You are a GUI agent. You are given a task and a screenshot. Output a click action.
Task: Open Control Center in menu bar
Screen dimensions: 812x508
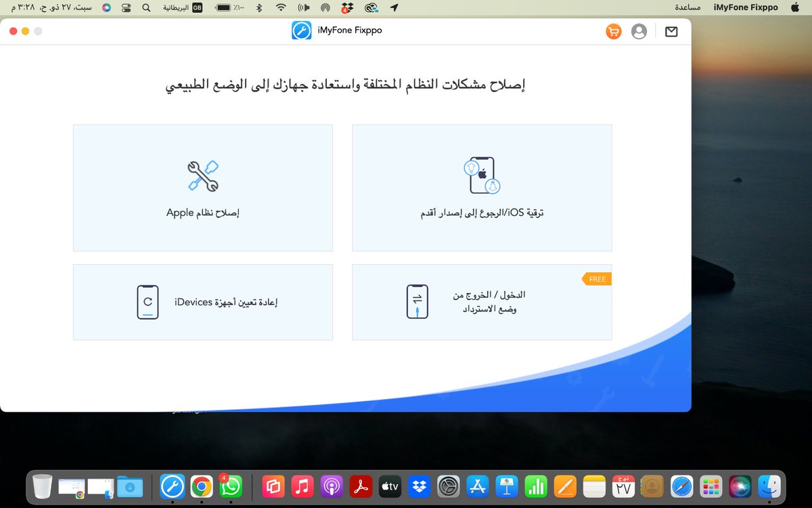pyautogui.click(x=127, y=8)
